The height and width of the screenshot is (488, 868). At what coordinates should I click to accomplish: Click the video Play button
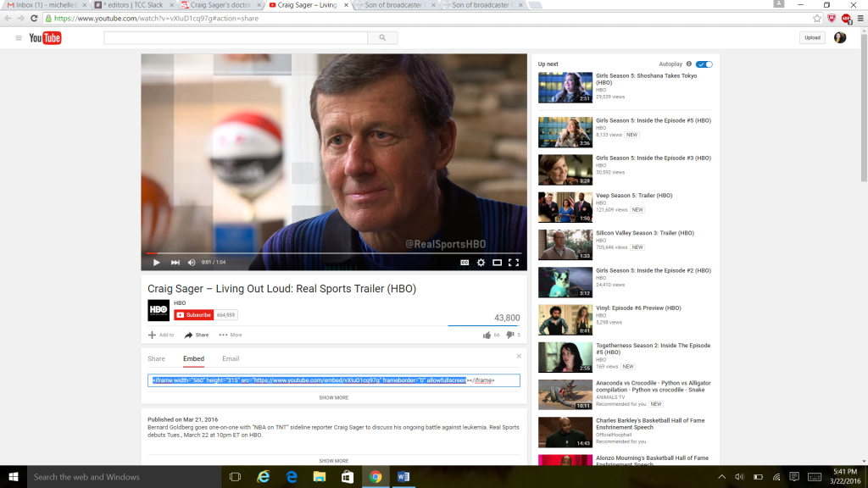click(156, 263)
